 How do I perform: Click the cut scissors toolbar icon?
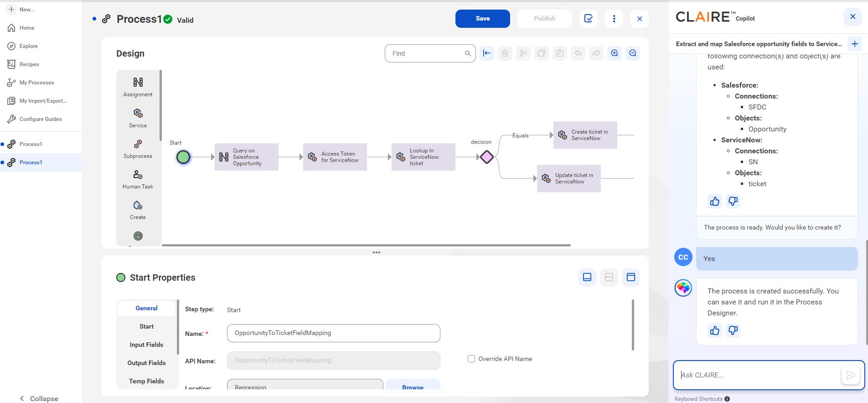[523, 53]
